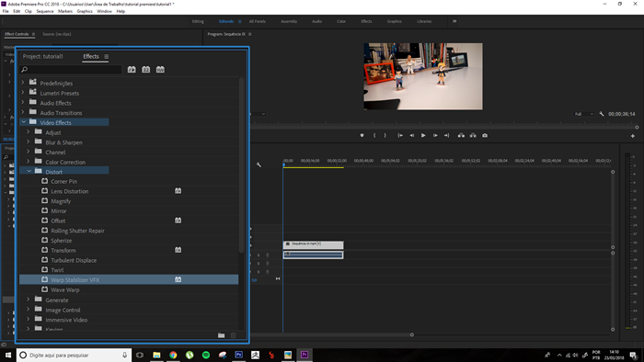Click the Export Frame camera icon
The height and width of the screenshot is (362, 644).
[485, 135]
